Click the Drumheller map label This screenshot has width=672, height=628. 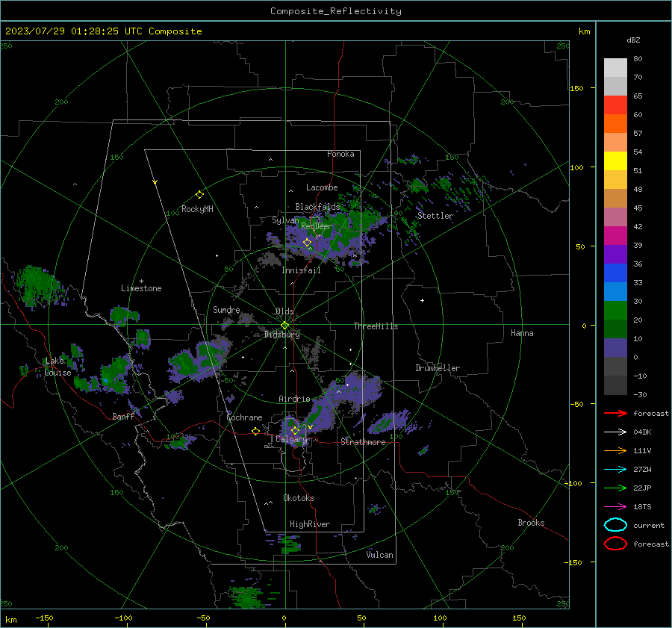pyautogui.click(x=438, y=368)
